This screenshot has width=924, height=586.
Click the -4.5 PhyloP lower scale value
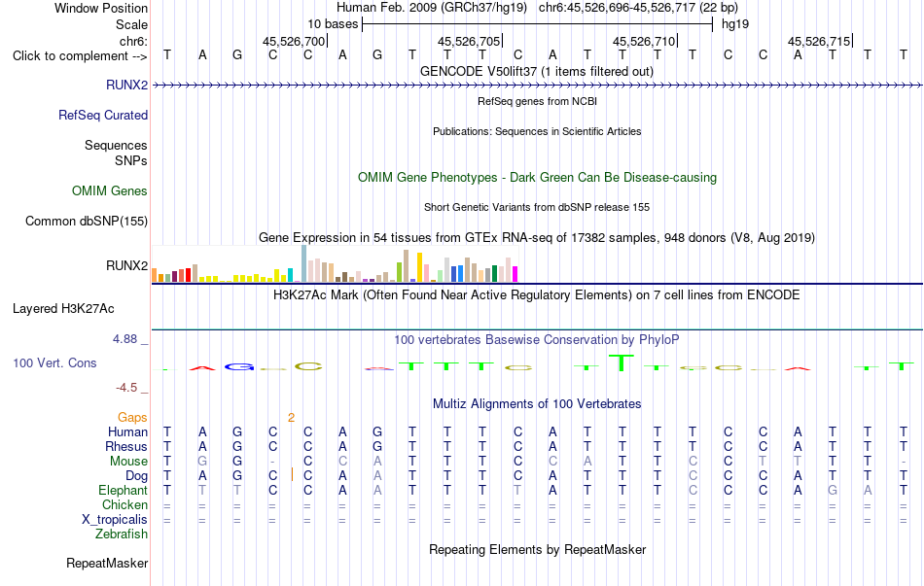(126, 388)
